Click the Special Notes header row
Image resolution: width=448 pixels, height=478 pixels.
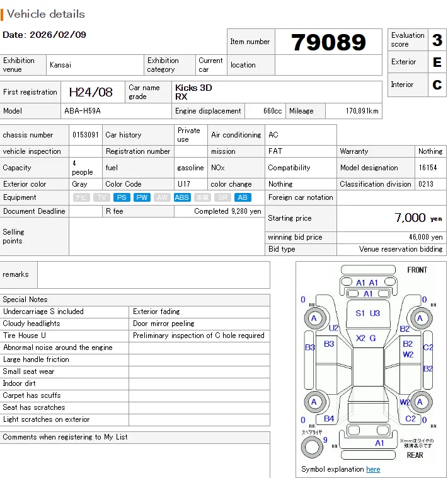pyautogui.click(x=135, y=300)
